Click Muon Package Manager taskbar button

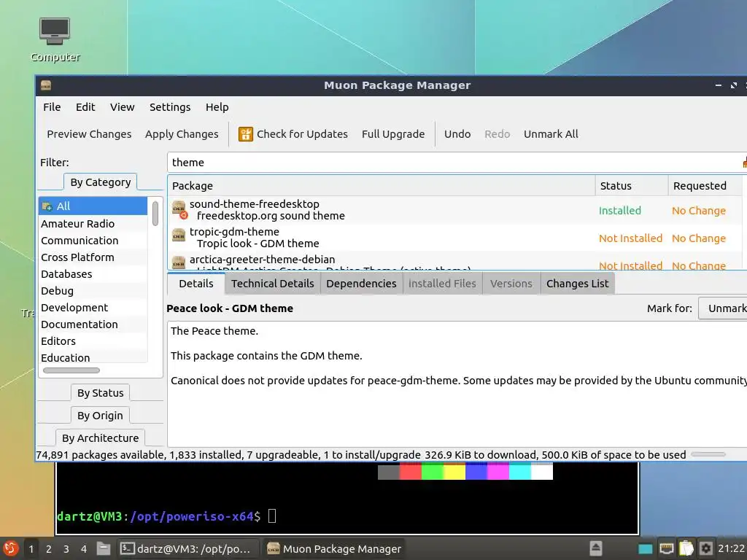[x=333, y=548]
